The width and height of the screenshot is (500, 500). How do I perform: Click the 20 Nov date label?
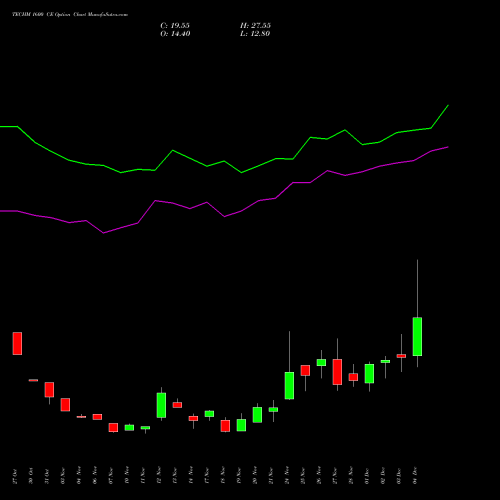point(255,476)
